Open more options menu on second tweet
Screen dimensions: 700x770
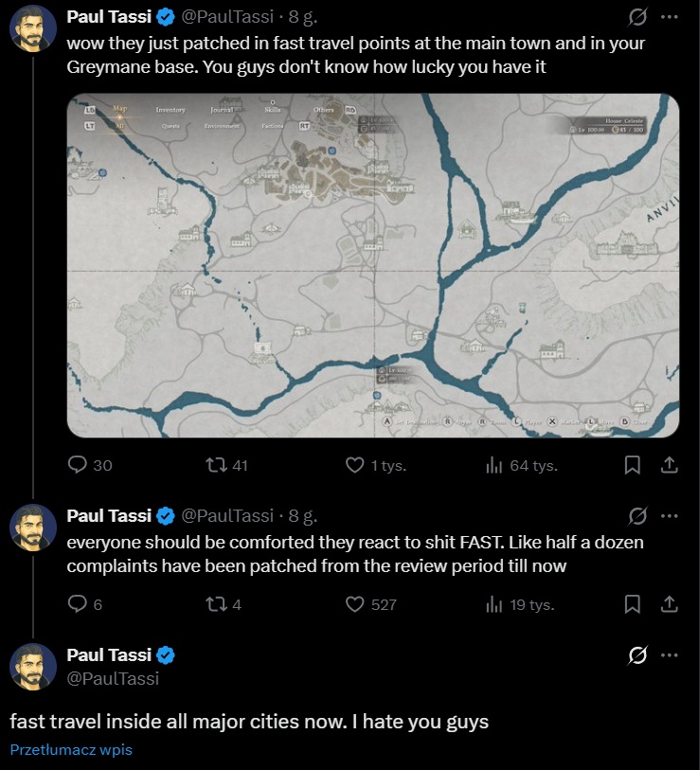pyautogui.click(x=670, y=516)
